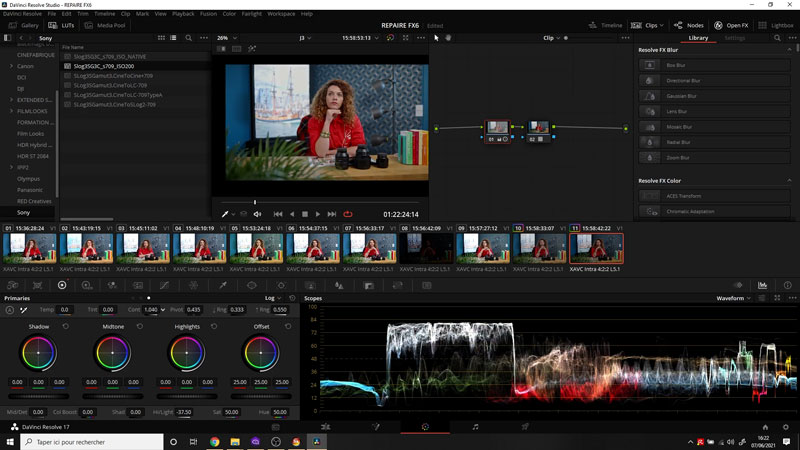The image size is (800, 450).
Task: Open the Playback menu
Action: tap(183, 14)
